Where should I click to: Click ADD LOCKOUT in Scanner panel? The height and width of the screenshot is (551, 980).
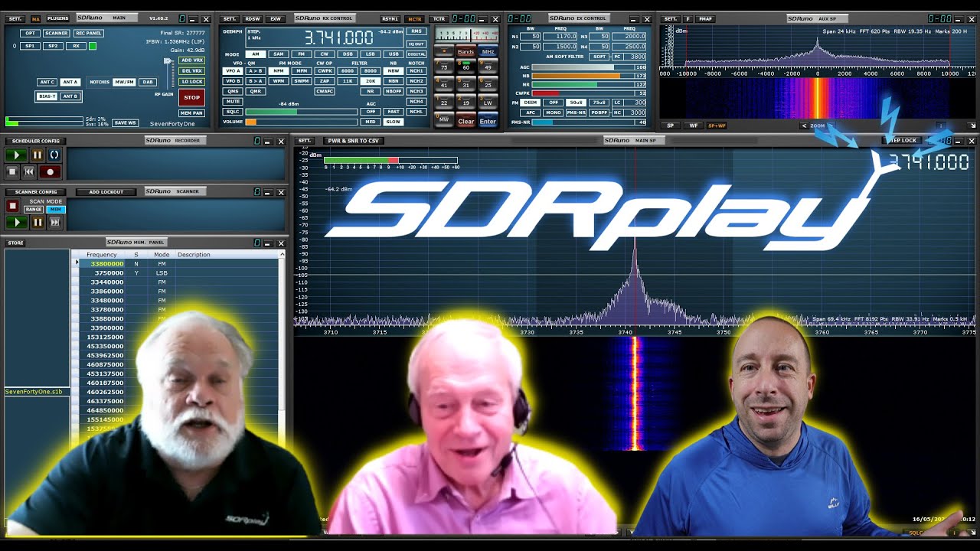click(x=106, y=192)
